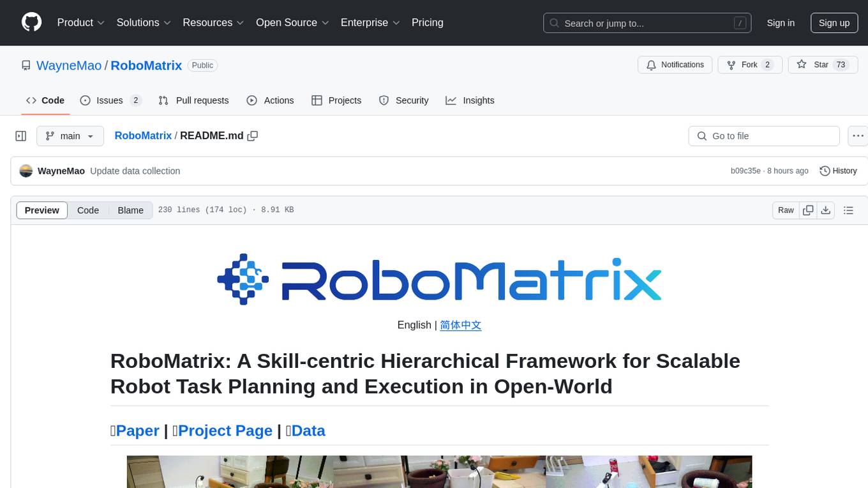Screen dimensions: 868x488
Task: Star the repository
Action: click(x=821, y=65)
